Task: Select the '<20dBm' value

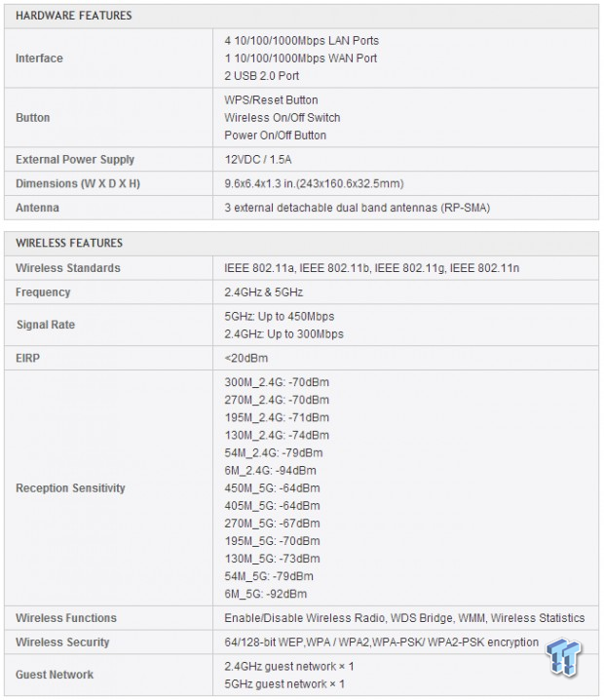Action: coord(246,358)
